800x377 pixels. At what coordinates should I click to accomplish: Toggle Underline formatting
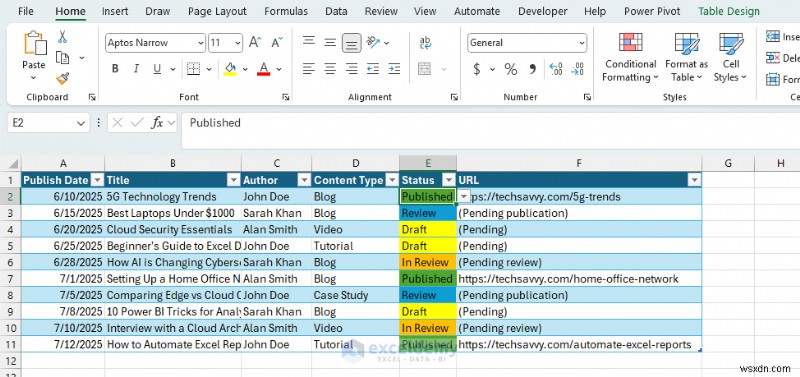coord(157,68)
